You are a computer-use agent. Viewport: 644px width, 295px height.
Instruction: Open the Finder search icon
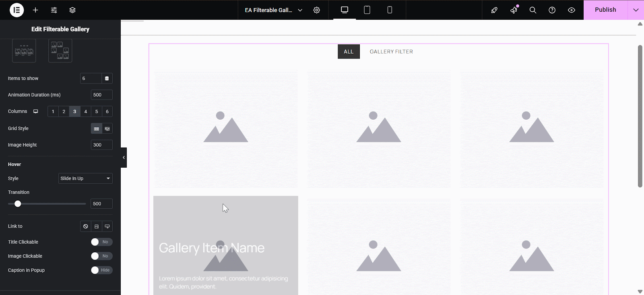[533, 10]
